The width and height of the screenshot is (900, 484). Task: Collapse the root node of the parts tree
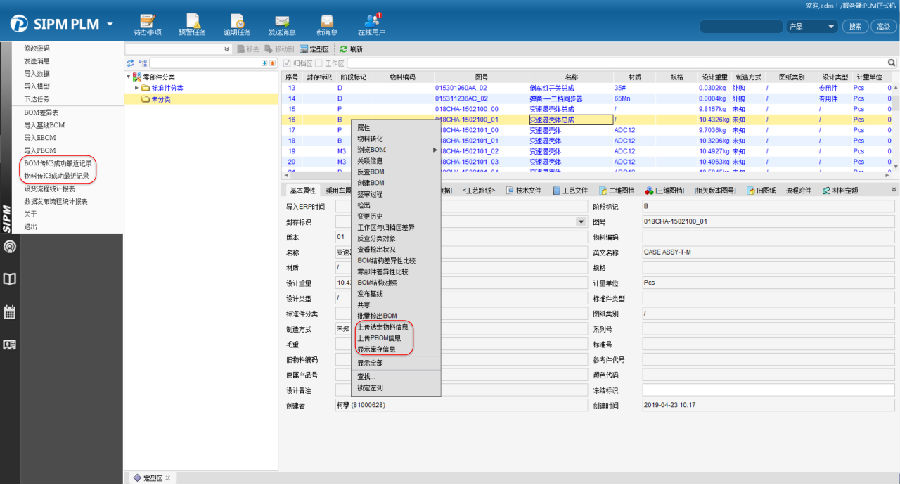129,77
